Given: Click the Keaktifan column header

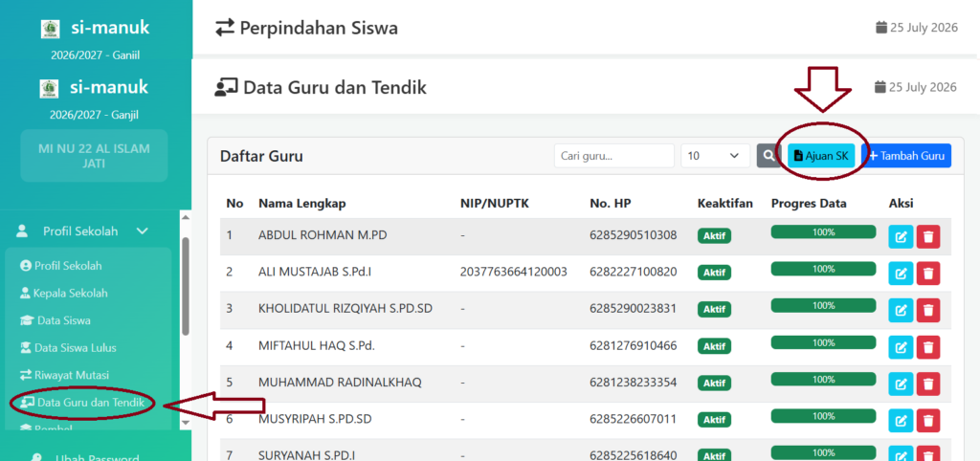Looking at the screenshot, I should [725, 204].
